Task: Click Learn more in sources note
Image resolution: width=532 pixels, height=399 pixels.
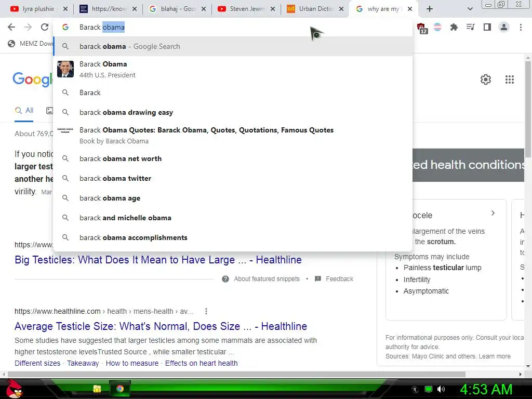Action: (495, 356)
